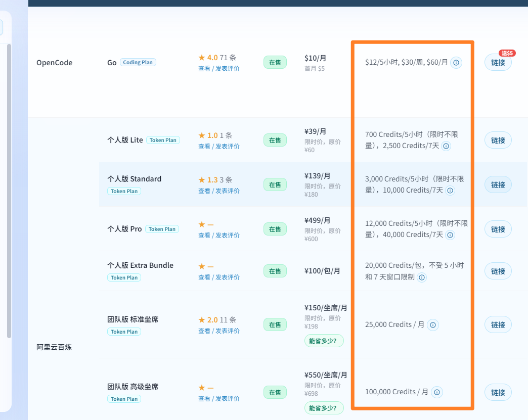
Task: Click 在售 badge in 个人版 Lite row
Action: click(x=275, y=141)
